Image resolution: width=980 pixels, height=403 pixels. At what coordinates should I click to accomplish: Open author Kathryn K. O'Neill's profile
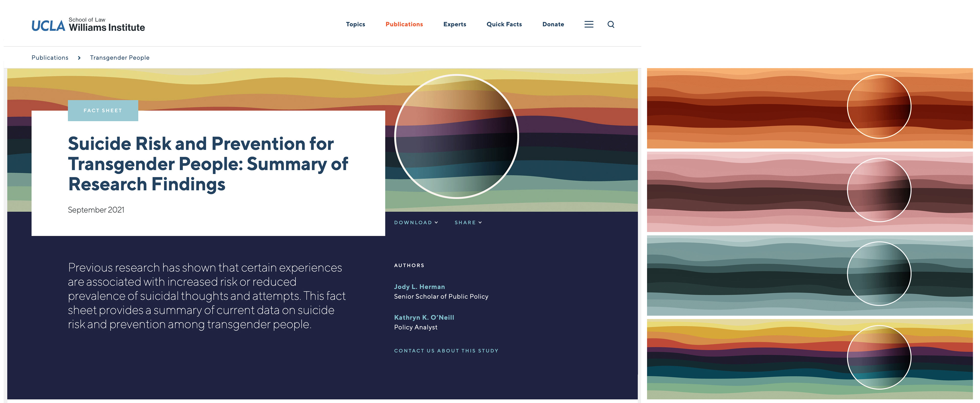coord(424,317)
